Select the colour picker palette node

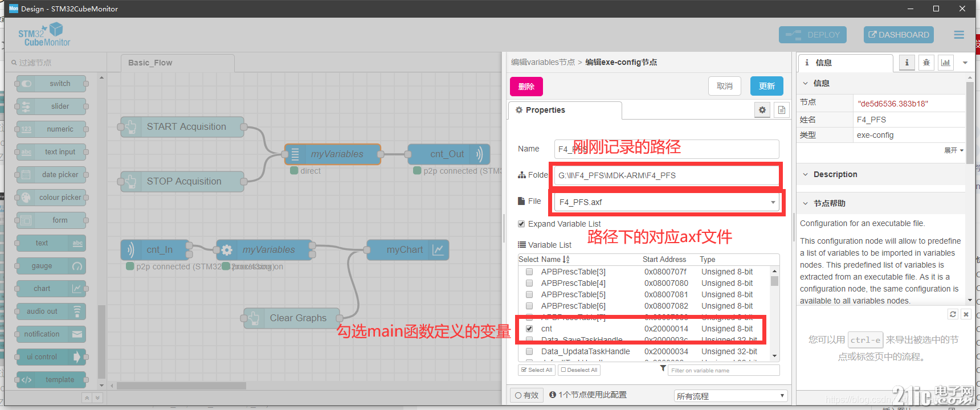point(51,198)
